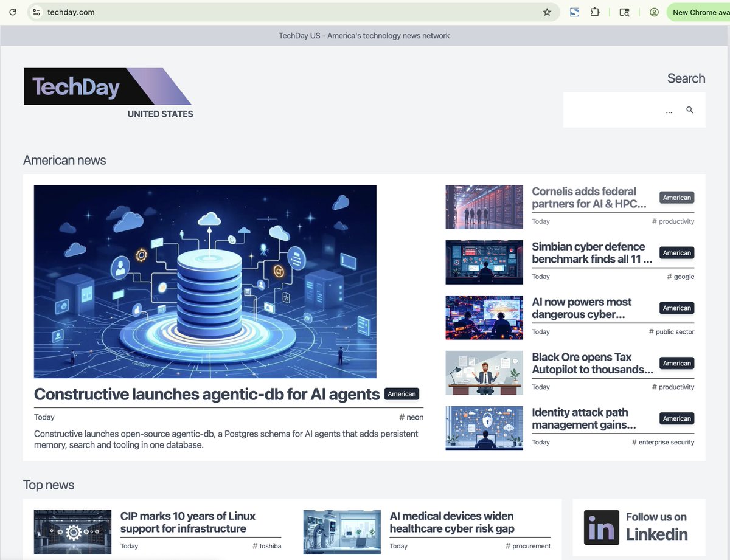
Task: Click the American news section heading
Action: click(x=64, y=161)
